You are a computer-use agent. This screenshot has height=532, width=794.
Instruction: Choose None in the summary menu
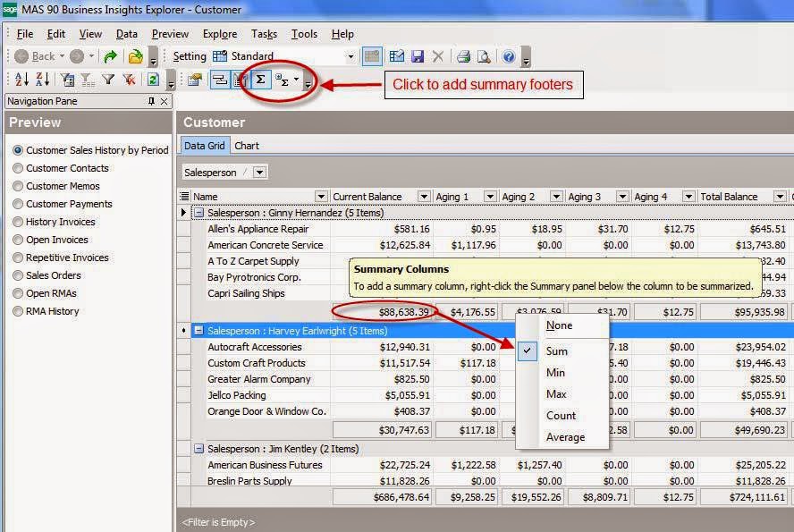point(562,326)
